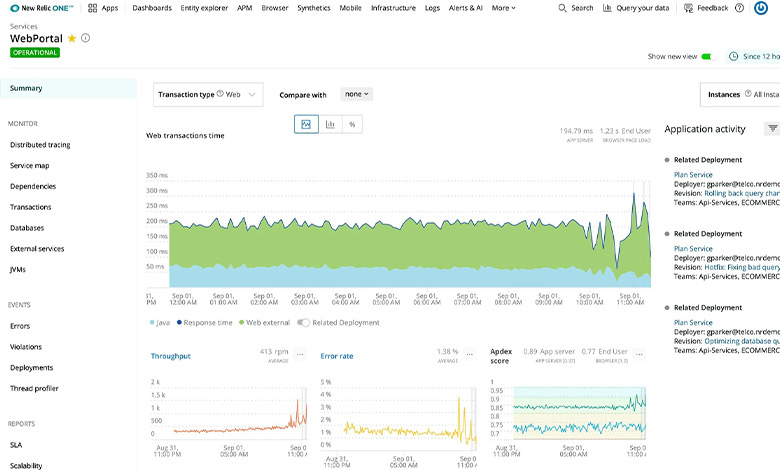Open External services in the sidebar
Screen dimensions: 780x470
click(x=37, y=249)
